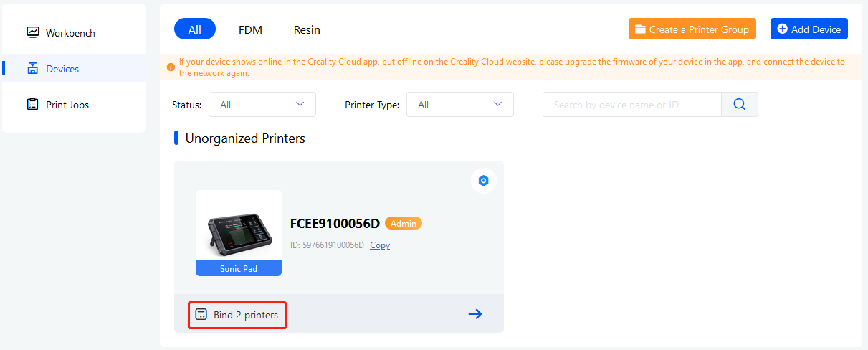Click the Workbench chart icon
The height and width of the screenshot is (350, 868).
pyautogui.click(x=33, y=32)
